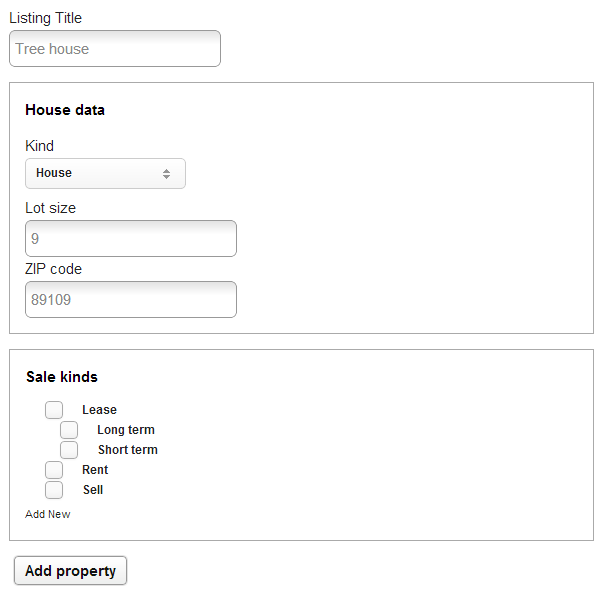
Task: Click the Listing Title input field
Action: click(x=115, y=49)
